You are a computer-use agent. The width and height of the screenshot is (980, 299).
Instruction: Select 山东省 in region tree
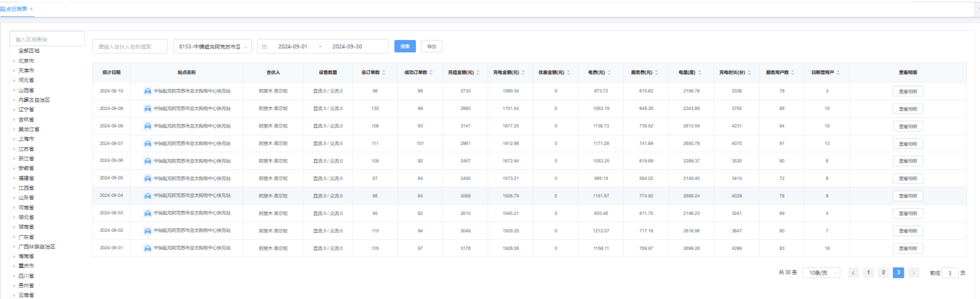pyautogui.click(x=26, y=198)
